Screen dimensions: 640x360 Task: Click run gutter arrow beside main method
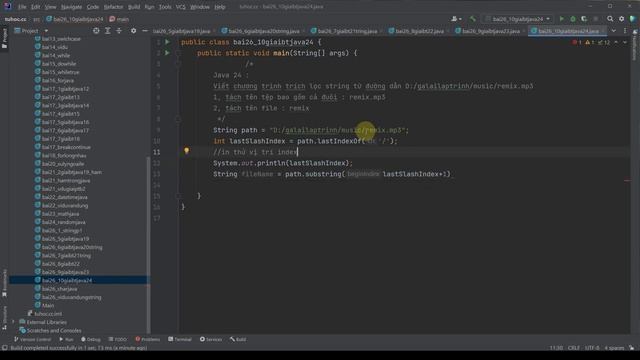167,53
